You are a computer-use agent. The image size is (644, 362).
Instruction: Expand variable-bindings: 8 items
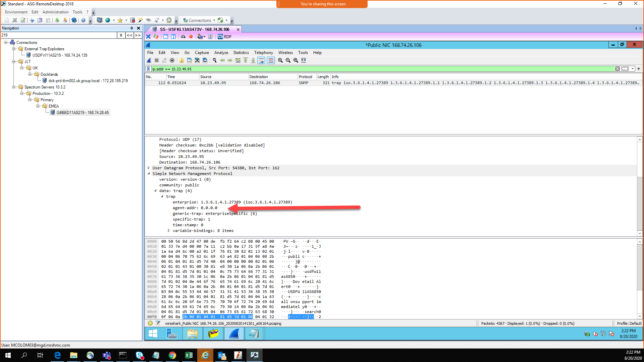click(x=169, y=231)
